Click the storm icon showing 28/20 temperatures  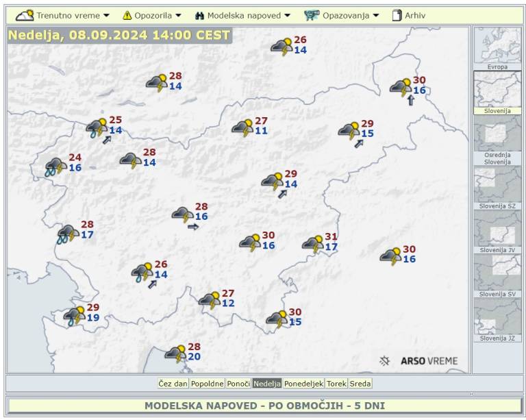(x=175, y=354)
